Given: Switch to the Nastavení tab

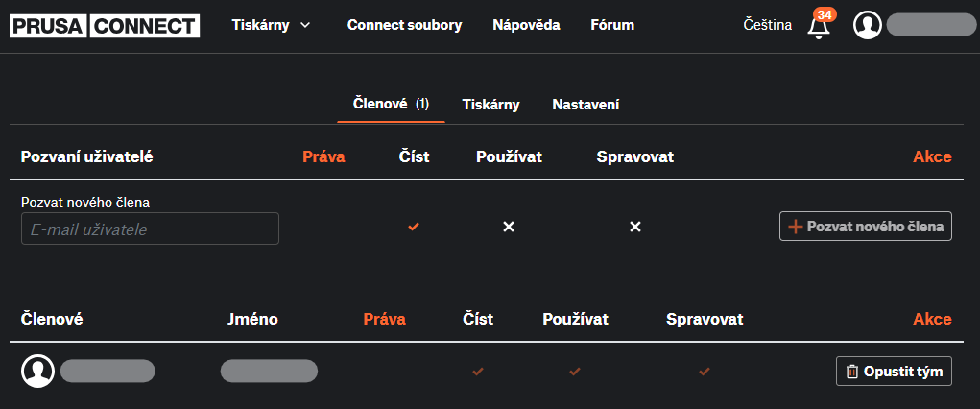Looking at the screenshot, I should point(586,105).
